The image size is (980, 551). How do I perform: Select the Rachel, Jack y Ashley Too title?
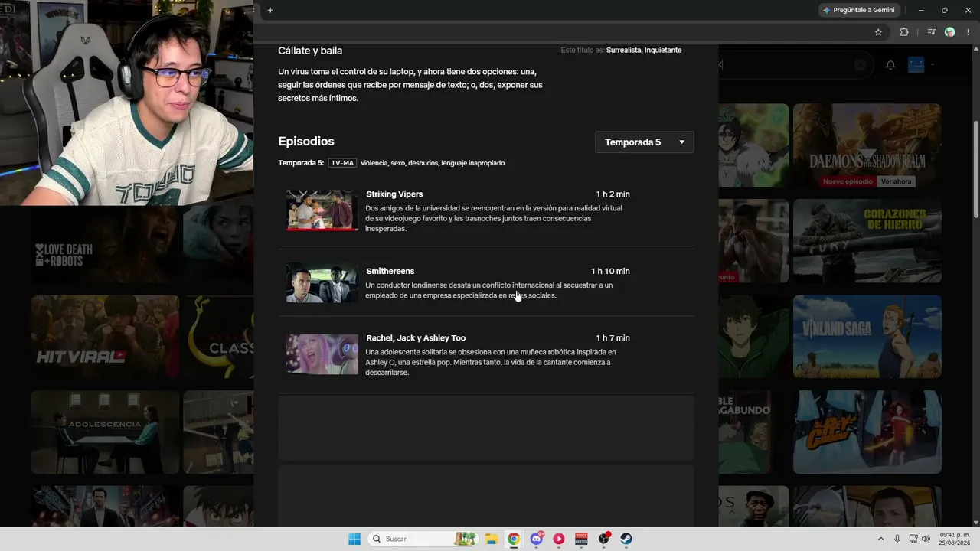pos(416,338)
